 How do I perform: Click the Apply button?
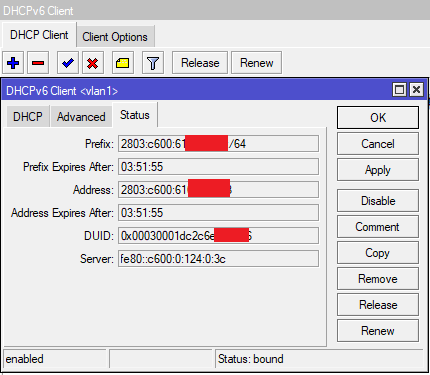[378, 170]
